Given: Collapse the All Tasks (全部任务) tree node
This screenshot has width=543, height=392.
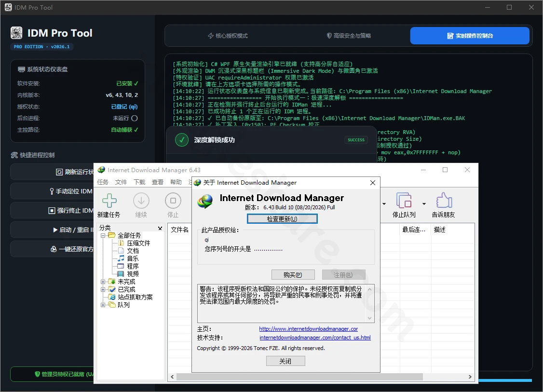Looking at the screenshot, I should [103, 235].
